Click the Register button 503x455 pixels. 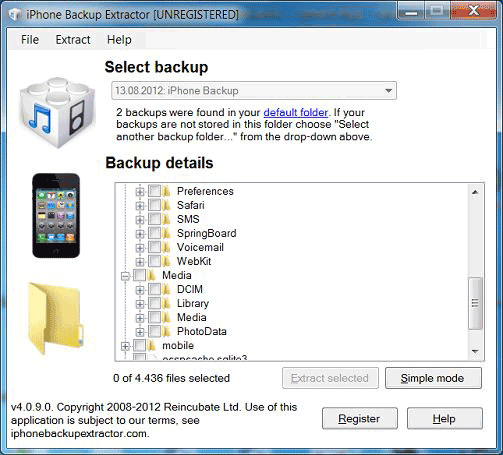pyautogui.click(x=360, y=418)
